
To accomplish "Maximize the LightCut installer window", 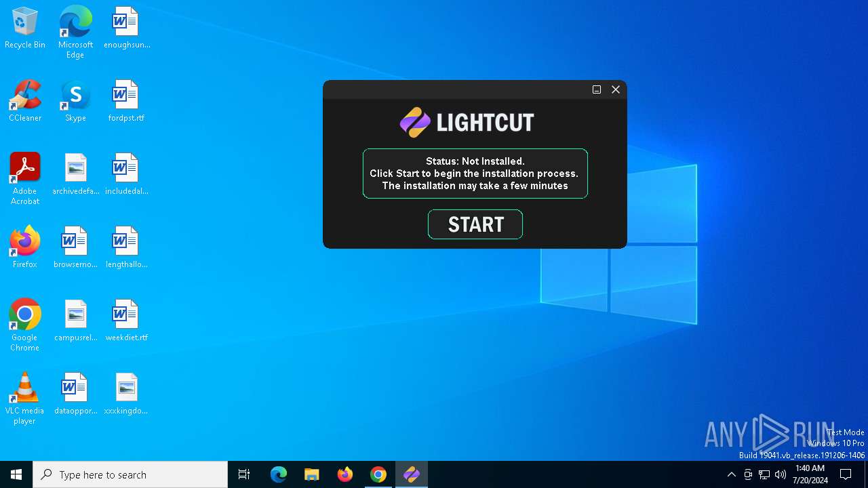I will (597, 89).
